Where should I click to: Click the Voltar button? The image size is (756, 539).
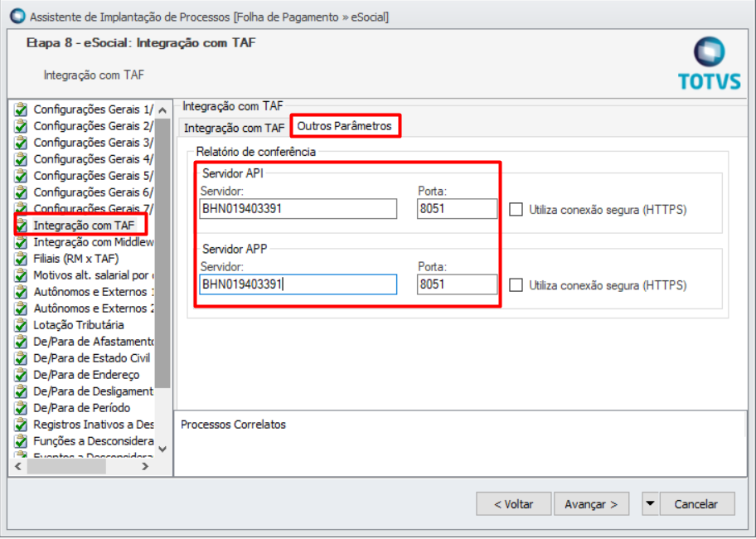pos(513,504)
